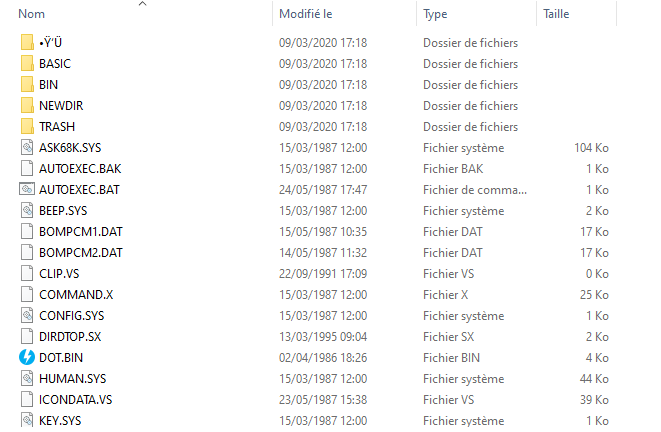Viewport: 661px width, 432px height.
Task: Click the HUMAN.SYS gear file icon
Action: pyautogui.click(x=27, y=378)
